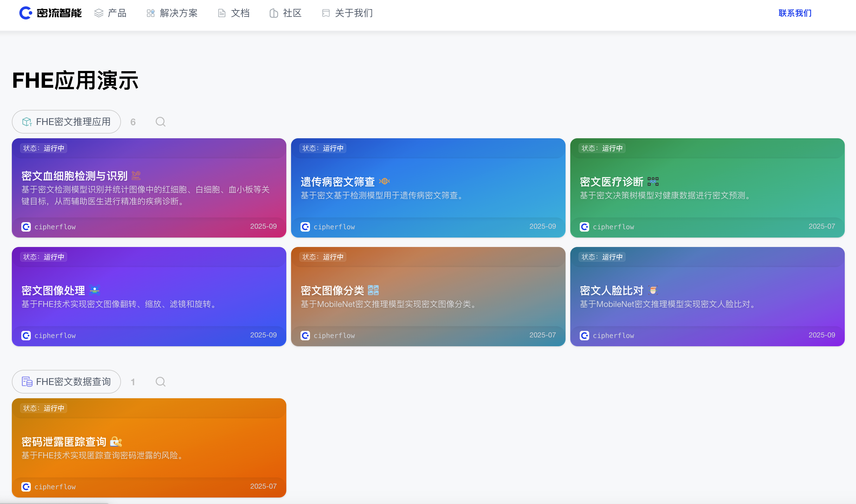Select the FHE密文推理应用 category pill
856x504 pixels.
coord(66,122)
